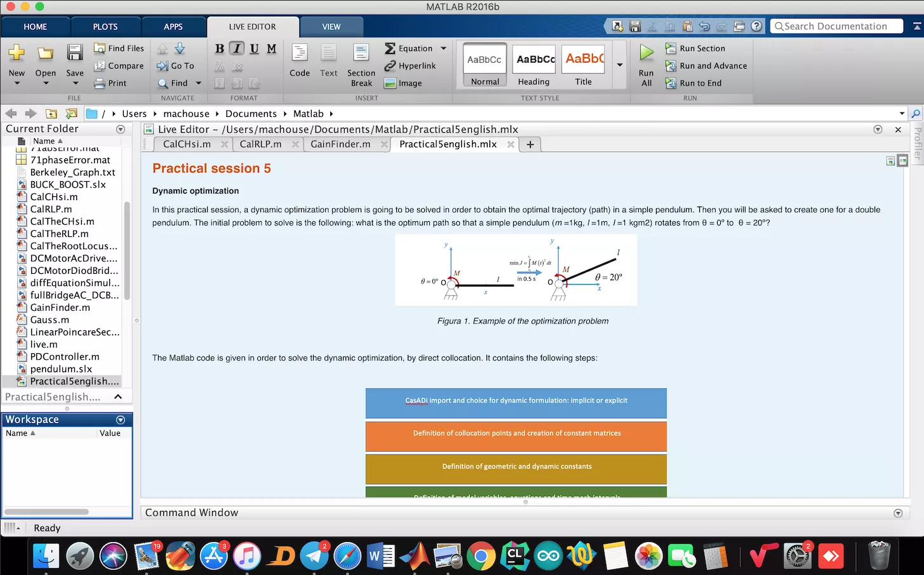Switch to the PLOTS ribbon tab
Viewport: 924px width, 575px height.
pyautogui.click(x=105, y=27)
